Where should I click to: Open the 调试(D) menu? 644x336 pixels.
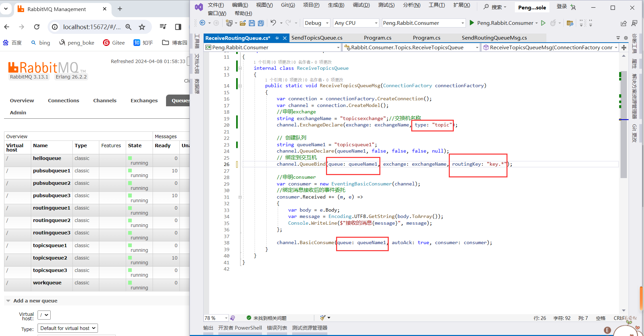(361, 5)
